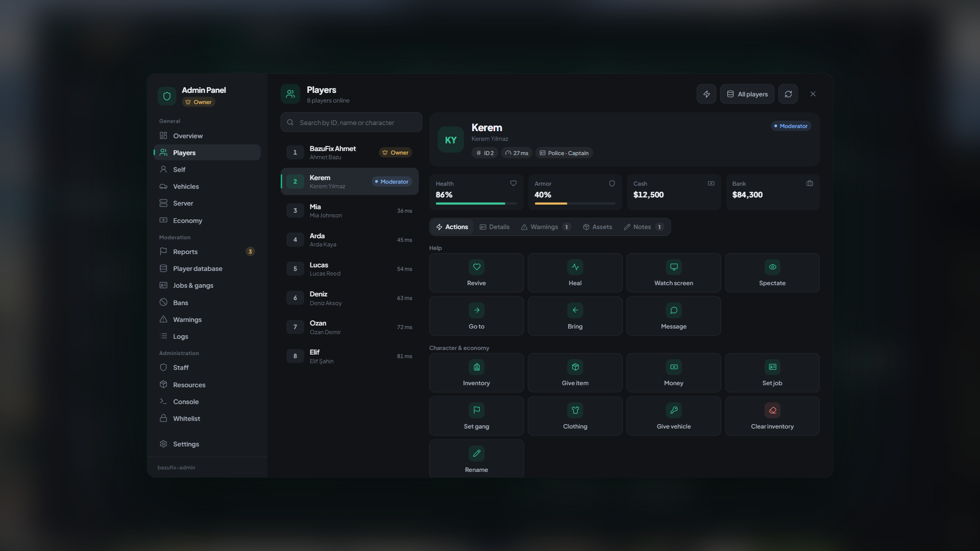Open Reports in the sidebar
Viewport: 980px width, 551px height.
click(207, 252)
